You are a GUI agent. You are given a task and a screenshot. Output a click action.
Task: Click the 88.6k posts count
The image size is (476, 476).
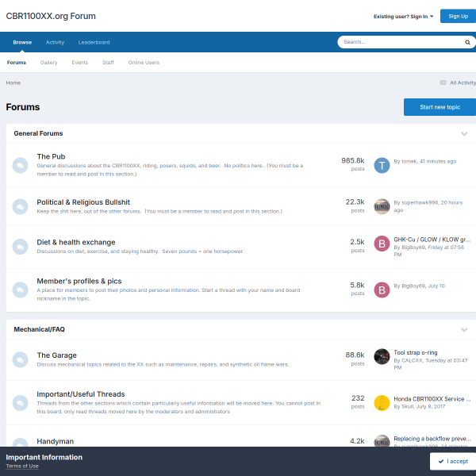[x=355, y=359]
